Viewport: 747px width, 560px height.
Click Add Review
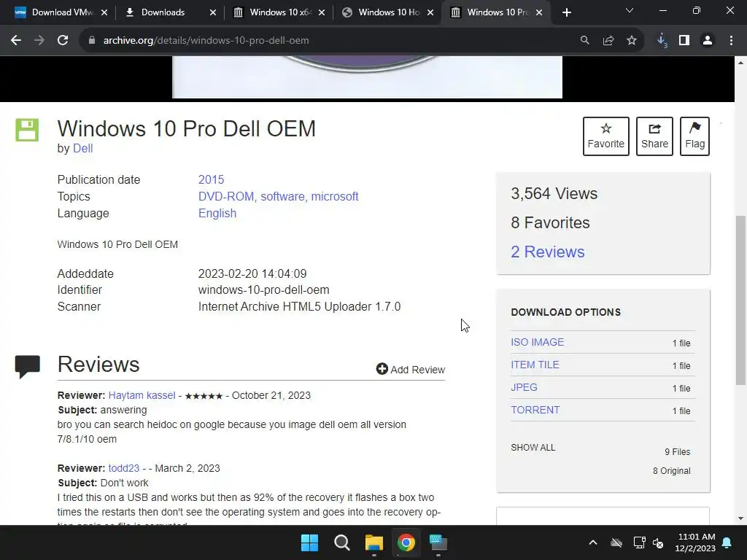[410, 370]
